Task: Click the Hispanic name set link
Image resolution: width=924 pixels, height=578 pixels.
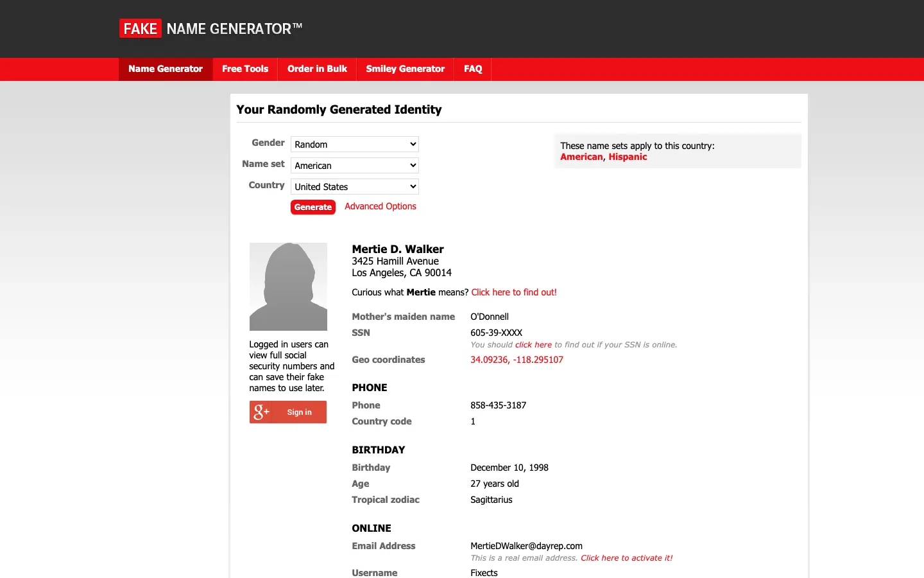Action: point(628,157)
